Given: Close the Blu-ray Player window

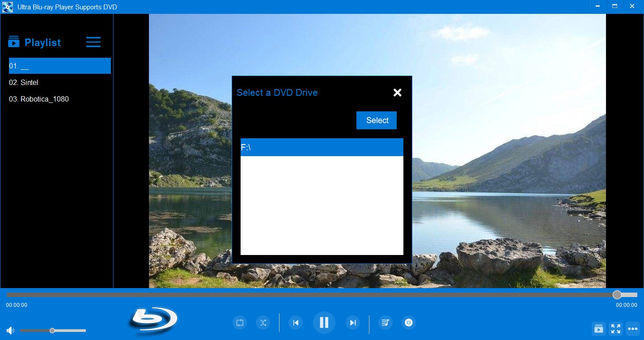Looking at the screenshot, I should [632, 6].
